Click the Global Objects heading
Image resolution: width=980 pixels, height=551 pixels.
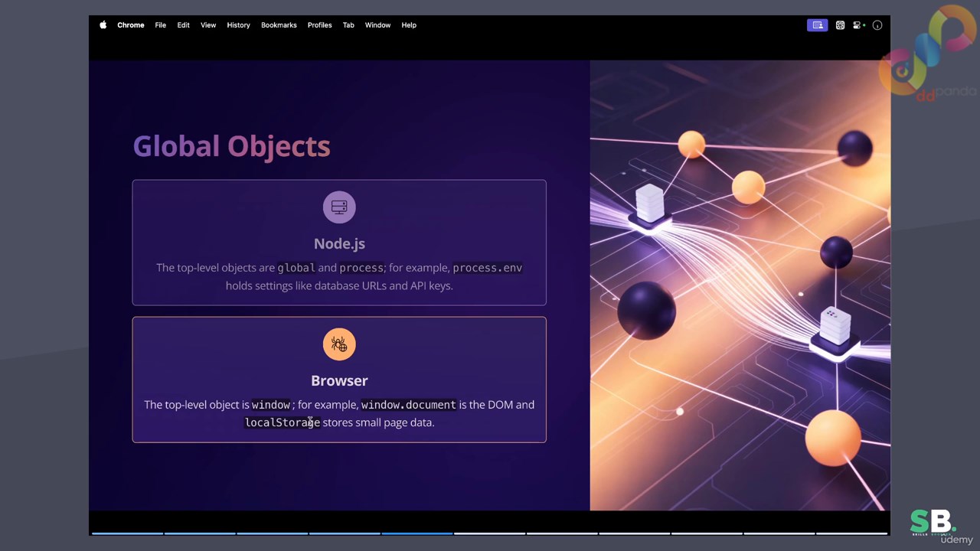coord(231,146)
